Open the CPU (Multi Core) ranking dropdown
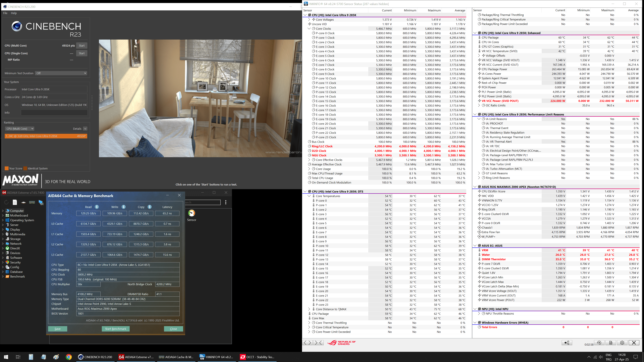The height and width of the screenshot is (362, 644). (19, 129)
